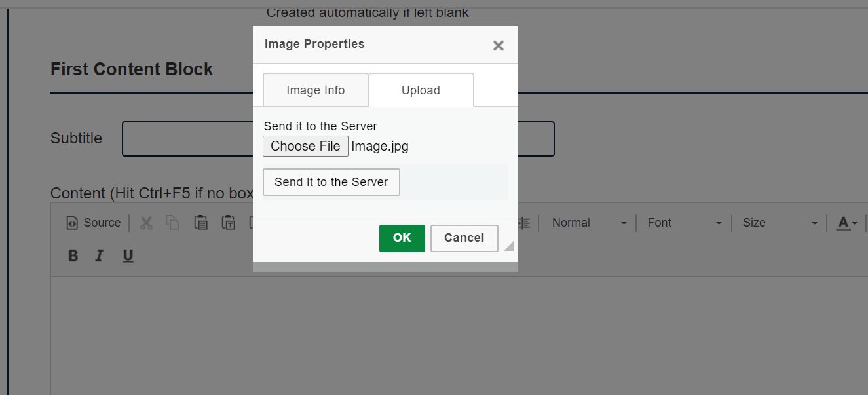Viewport: 868px width, 395px height.
Task: Select the Upload tab
Action: point(421,90)
